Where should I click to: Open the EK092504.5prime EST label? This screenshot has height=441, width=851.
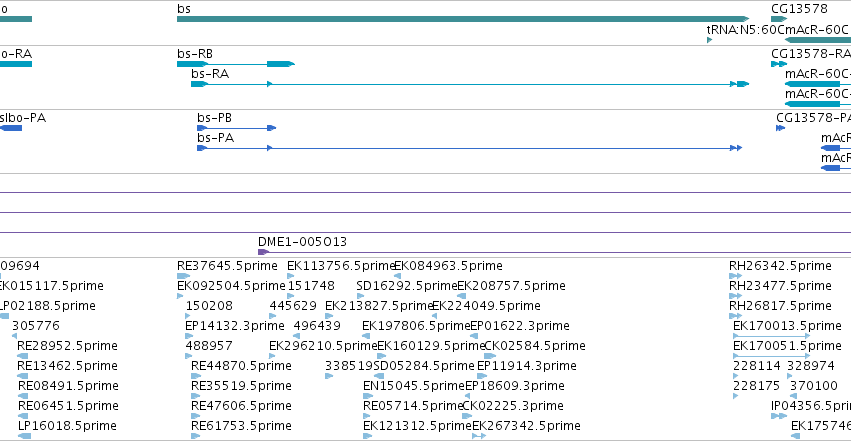(x=231, y=286)
